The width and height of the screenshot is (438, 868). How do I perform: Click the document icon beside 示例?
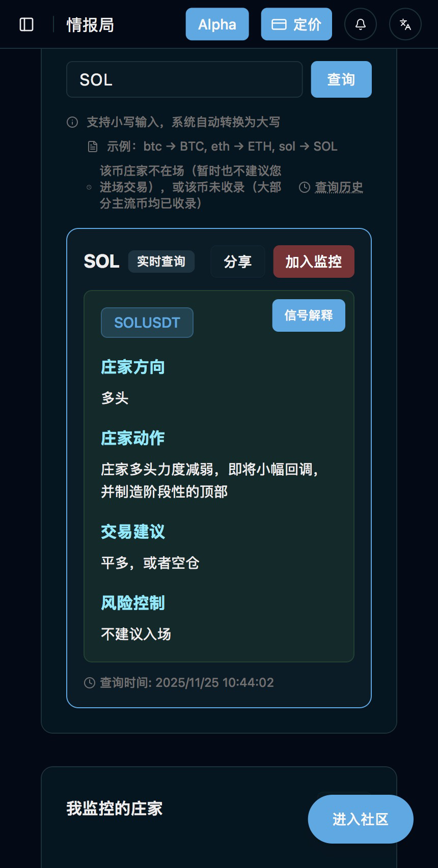click(93, 147)
